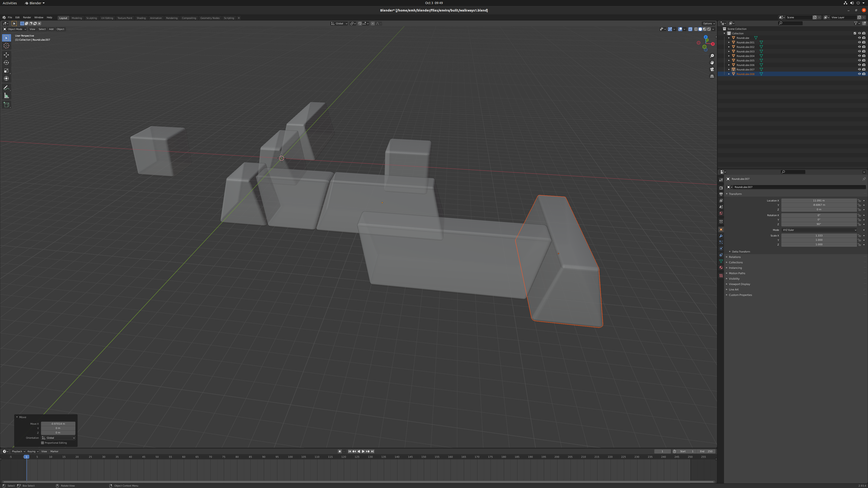The height and width of the screenshot is (488, 868).
Task: Play animation in timeline
Action: click(363, 452)
